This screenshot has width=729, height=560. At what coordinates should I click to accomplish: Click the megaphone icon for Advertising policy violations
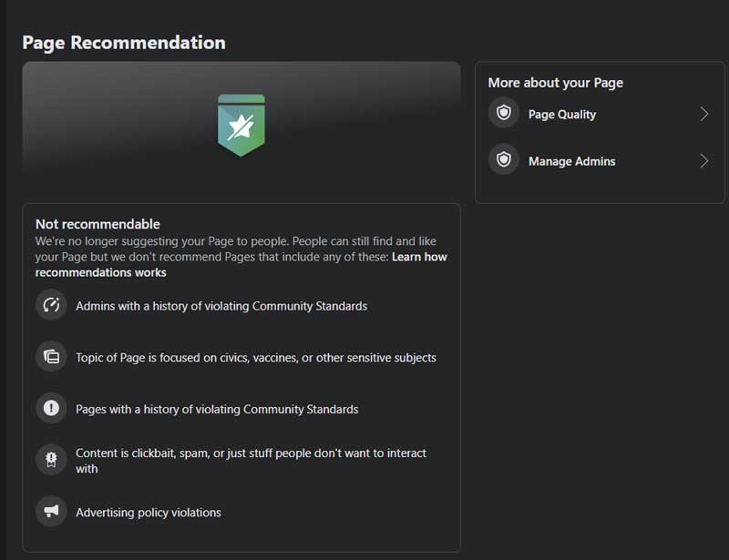[x=51, y=512]
